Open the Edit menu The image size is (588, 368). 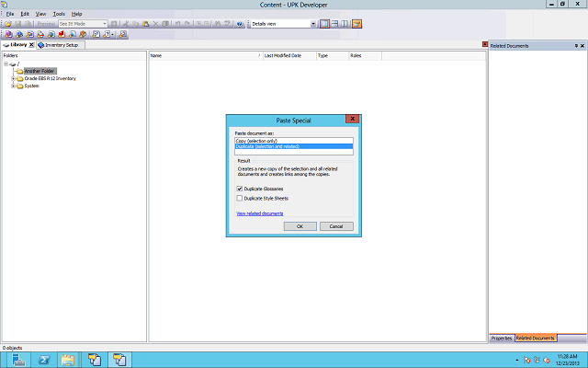point(25,14)
